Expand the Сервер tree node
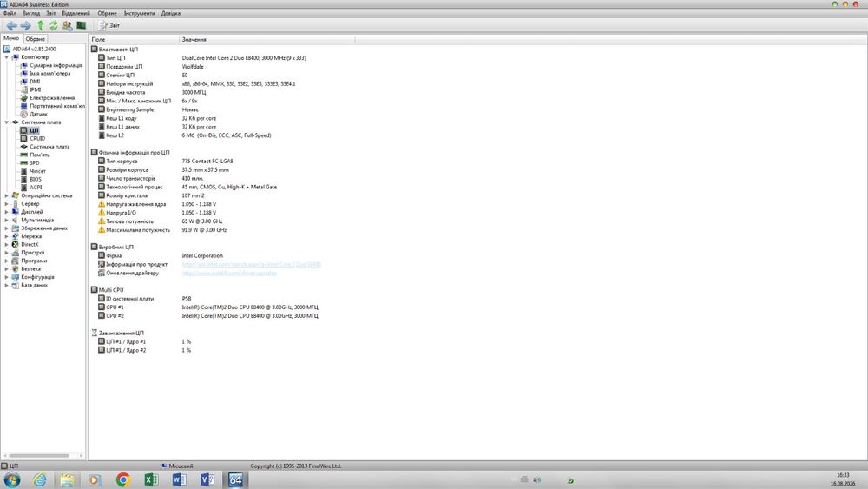Screen dimensions: 868x489 7,204
